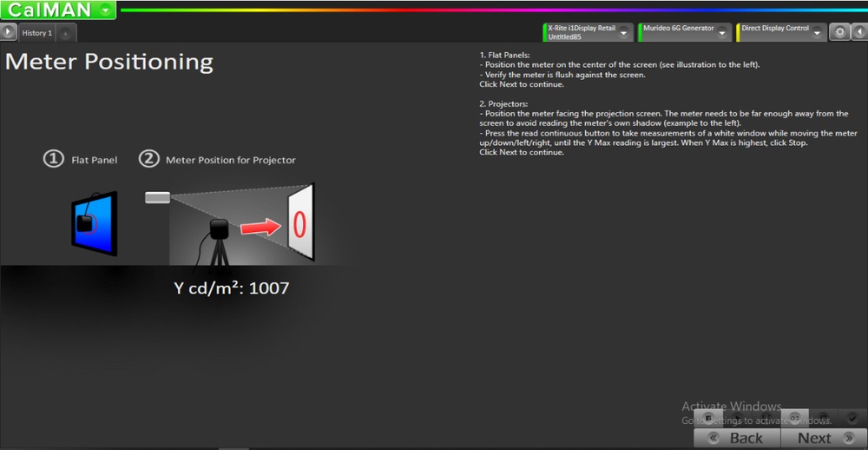Click the projector meter position illustration
868x450 pixels.
click(230, 224)
